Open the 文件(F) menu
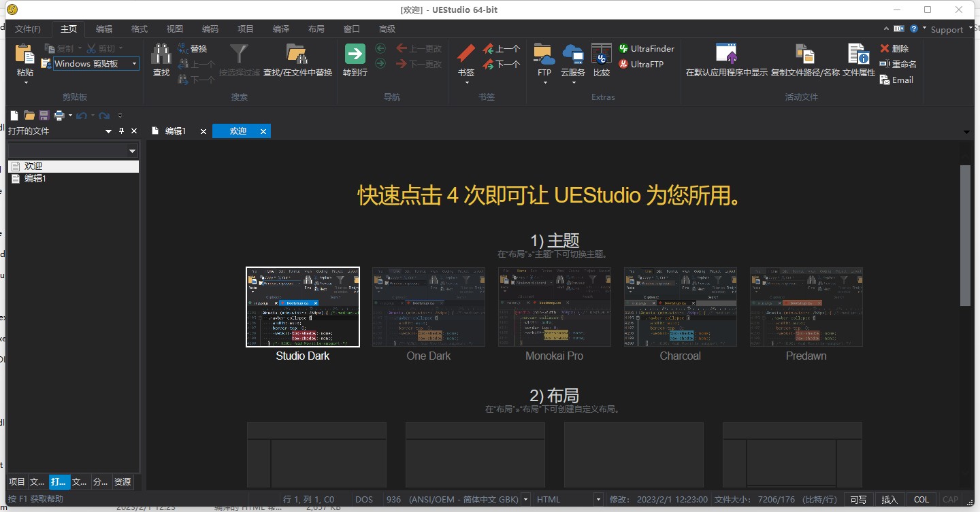 [x=28, y=29]
